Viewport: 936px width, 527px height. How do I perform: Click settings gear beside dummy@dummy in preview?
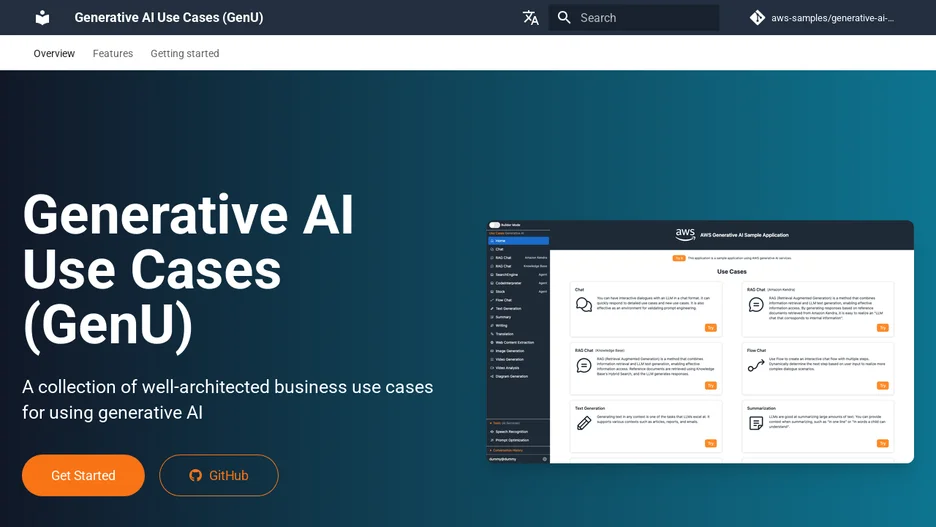coord(544,459)
